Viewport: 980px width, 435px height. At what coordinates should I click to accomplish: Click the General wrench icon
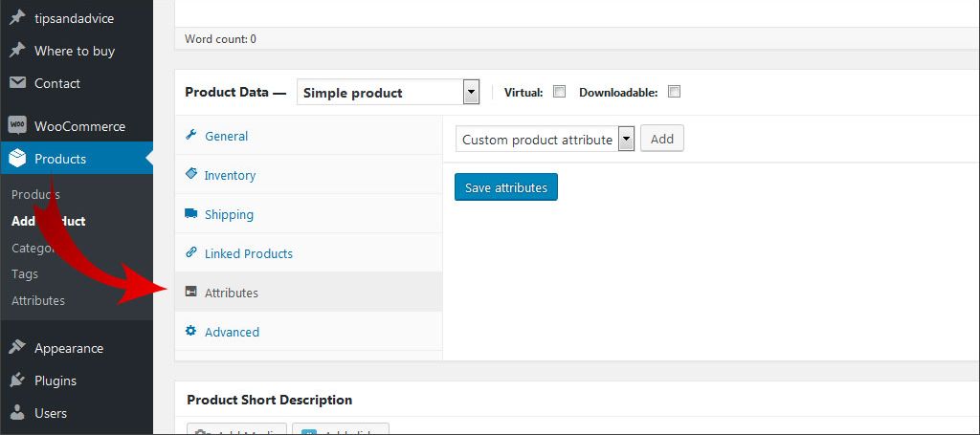(x=190, y=136)
